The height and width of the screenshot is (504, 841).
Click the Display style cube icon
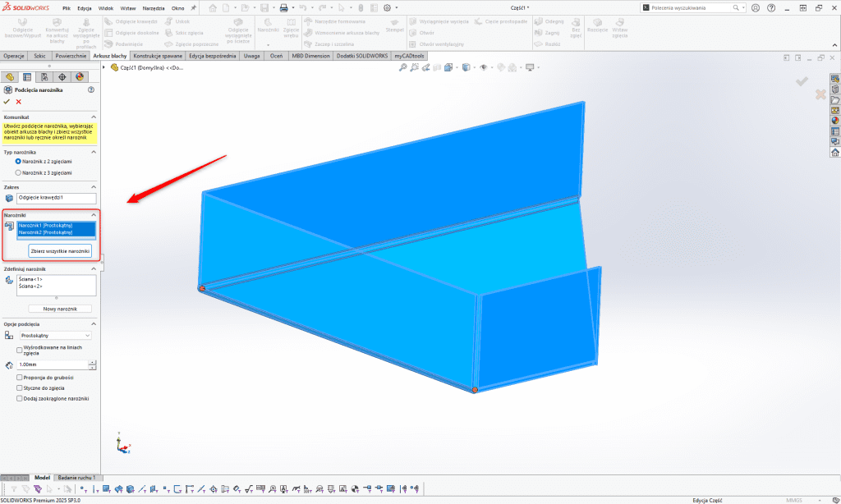point(466,67)
